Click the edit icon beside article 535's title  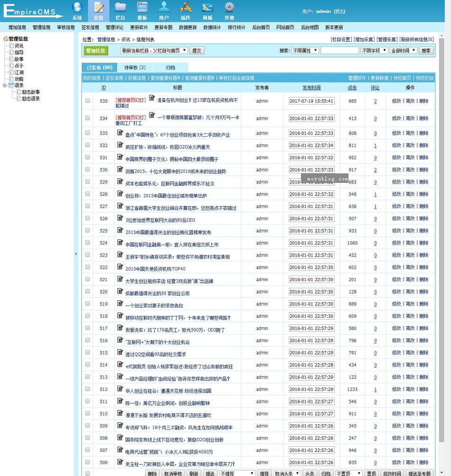tap(152, 98)
